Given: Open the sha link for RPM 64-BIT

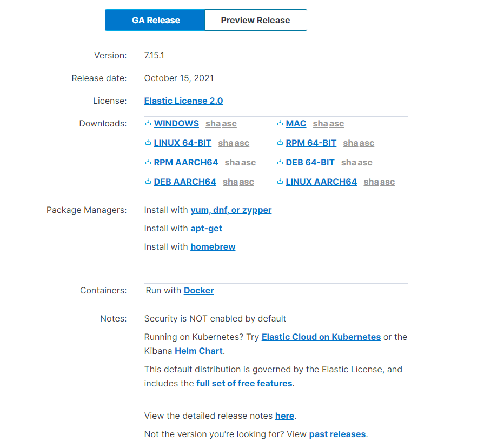Looking at the screenshot, I should 350,143.
